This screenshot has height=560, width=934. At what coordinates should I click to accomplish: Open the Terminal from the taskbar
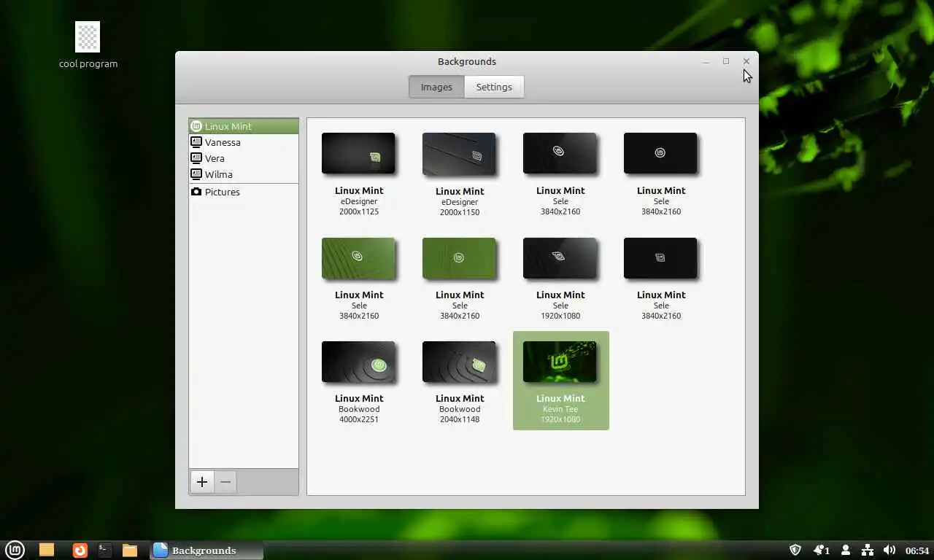[x=105, y=550]
